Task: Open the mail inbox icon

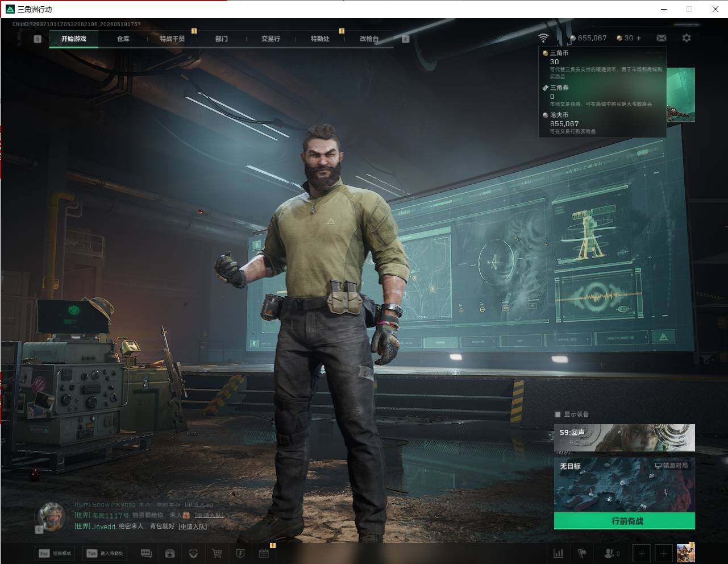Action: coord(662,38)
